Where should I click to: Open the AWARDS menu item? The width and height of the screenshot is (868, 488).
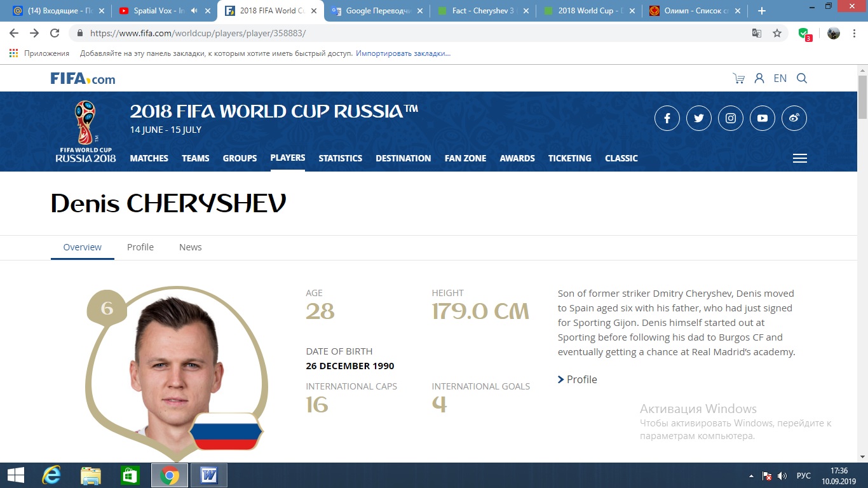[517, 158]
